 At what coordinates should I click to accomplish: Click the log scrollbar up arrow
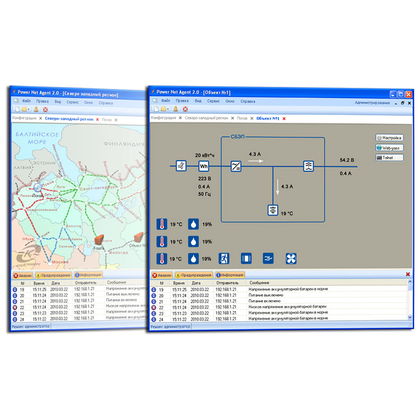pos(410,283)
